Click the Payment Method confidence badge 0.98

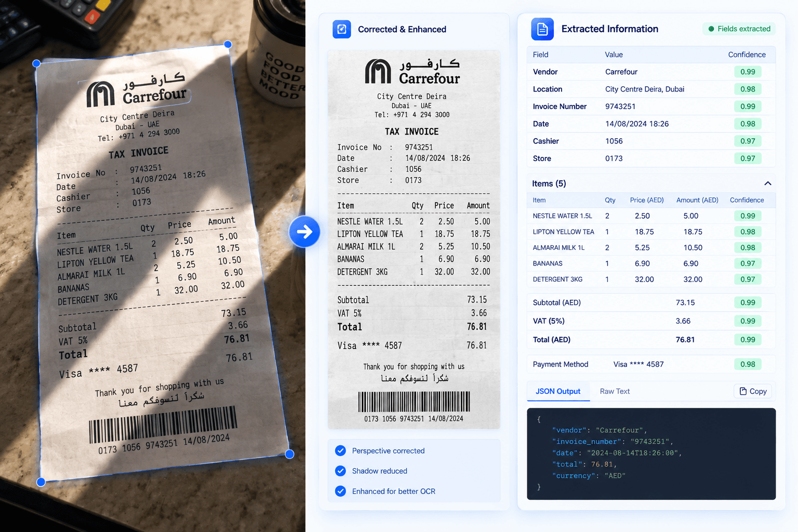(748, 364)
